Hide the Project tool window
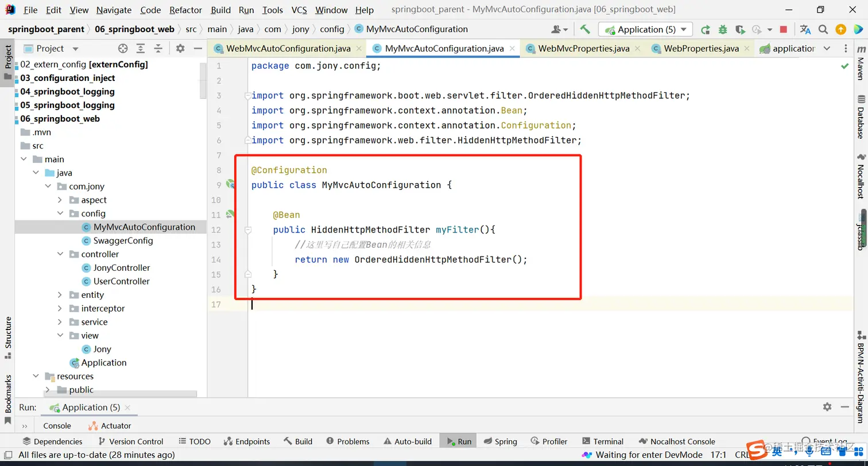This screenshot has width=868, height=466. click(197, 49)
